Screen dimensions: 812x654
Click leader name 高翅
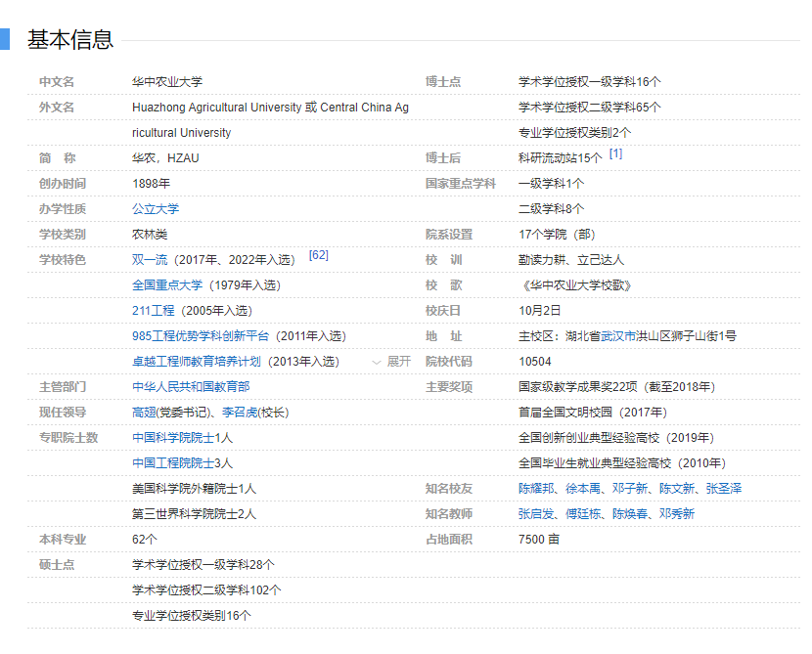[144, 413]
